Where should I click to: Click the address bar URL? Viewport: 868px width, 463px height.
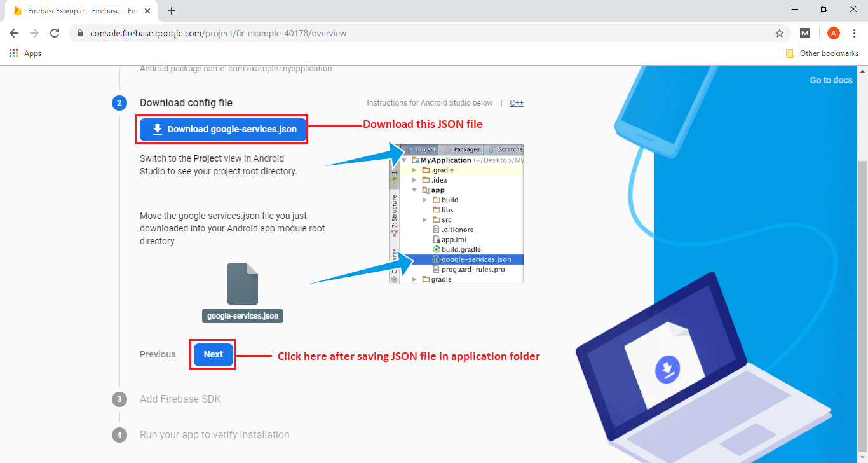[218, 33]
